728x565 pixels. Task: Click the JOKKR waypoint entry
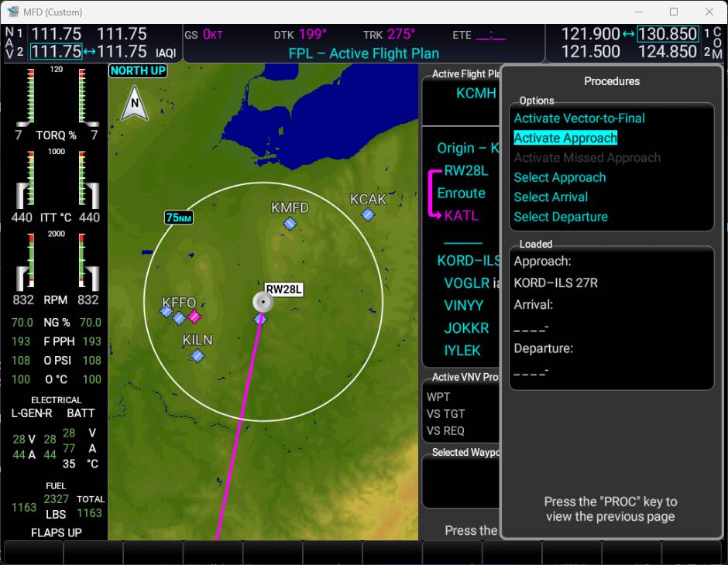pos(466,328)
